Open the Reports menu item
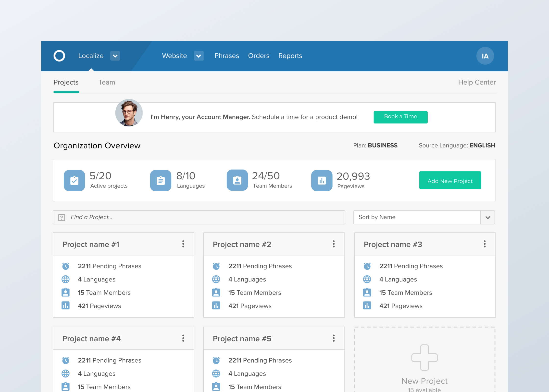The height and width of the screenshot is (392, 549). click(290, 56)
